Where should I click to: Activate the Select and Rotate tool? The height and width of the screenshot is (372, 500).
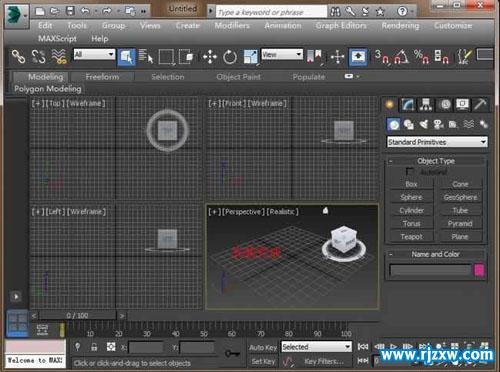coord(230,57)
